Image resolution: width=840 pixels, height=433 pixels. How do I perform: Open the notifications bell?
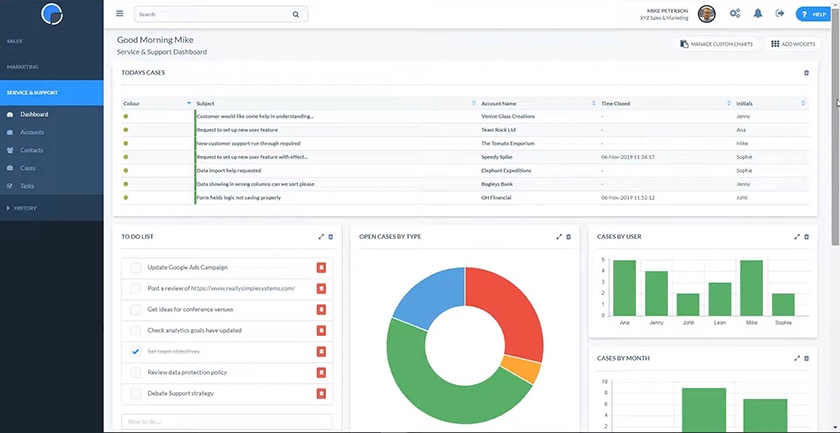pos(758,13)
